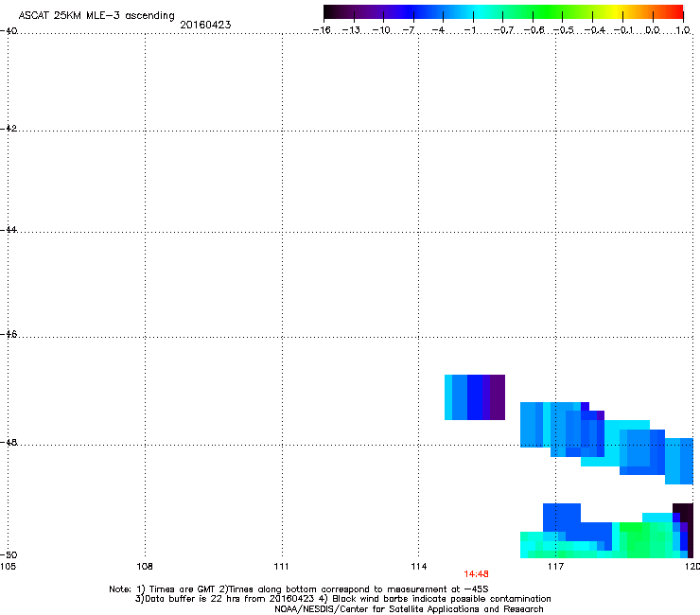Click the latitude axis label -50
The width and height of the screenshot is (700, 615).
pyautogui.click(x=9, y=554)
